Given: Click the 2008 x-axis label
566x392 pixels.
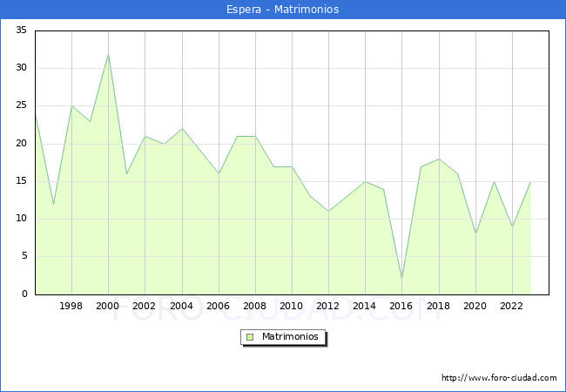Looking at the screenshot, I should point(254,306).
